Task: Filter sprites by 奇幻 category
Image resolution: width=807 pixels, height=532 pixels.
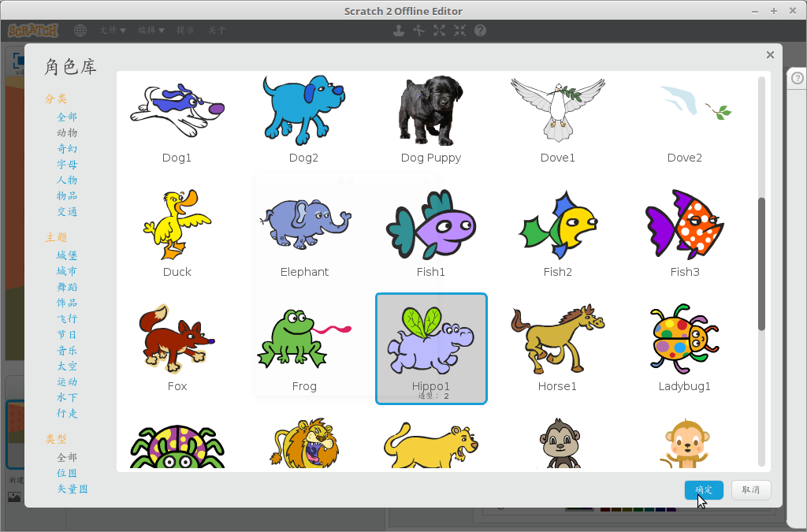Action: (x=67, y=149)
